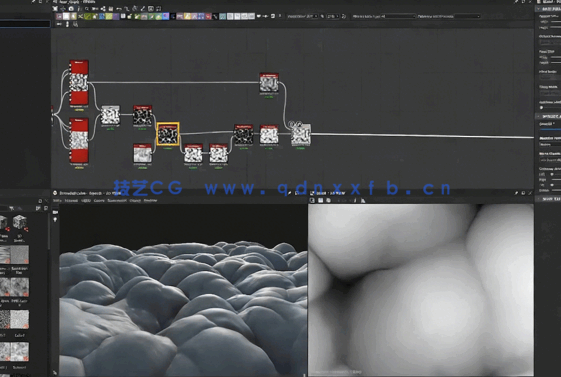The image size is (561, 377).
Task: Click the first icon in the 2D view toolbar
Action: (312, 200)
